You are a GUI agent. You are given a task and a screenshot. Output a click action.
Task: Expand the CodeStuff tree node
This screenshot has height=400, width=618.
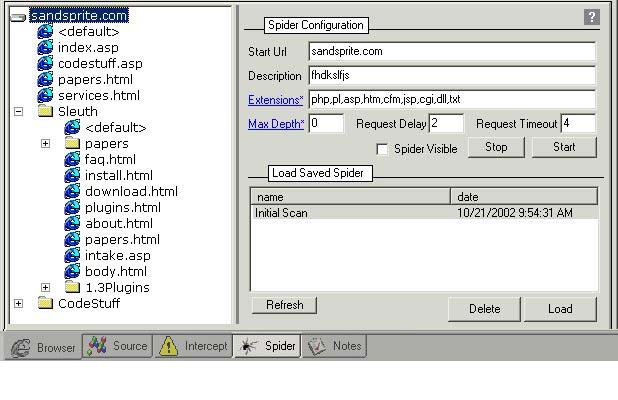[x=18, y=304]
